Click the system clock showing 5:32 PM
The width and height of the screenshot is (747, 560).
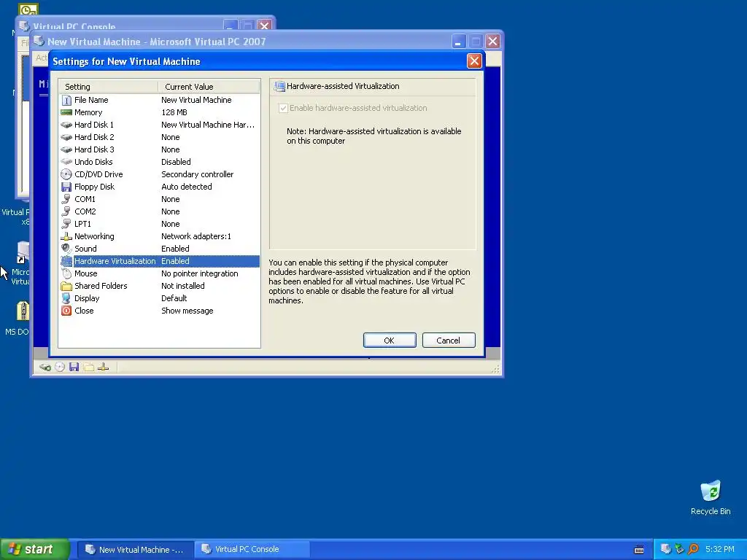(x=720, y=549)
